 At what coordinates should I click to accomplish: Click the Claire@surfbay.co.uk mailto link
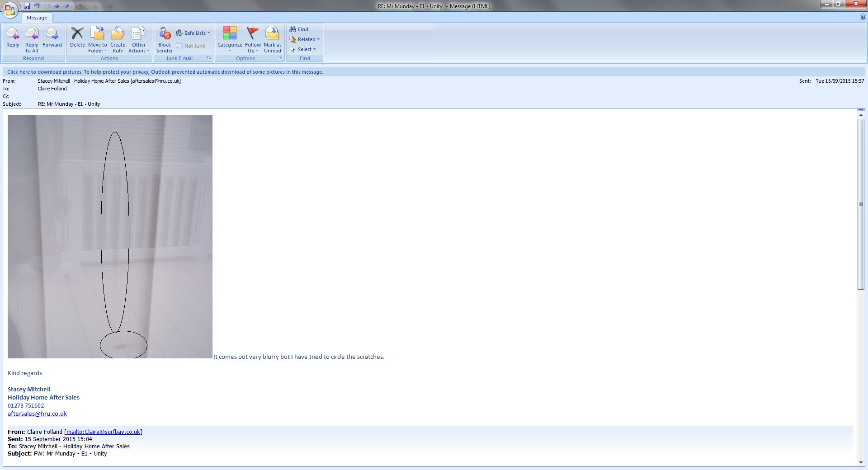click(x=103, y=432)
